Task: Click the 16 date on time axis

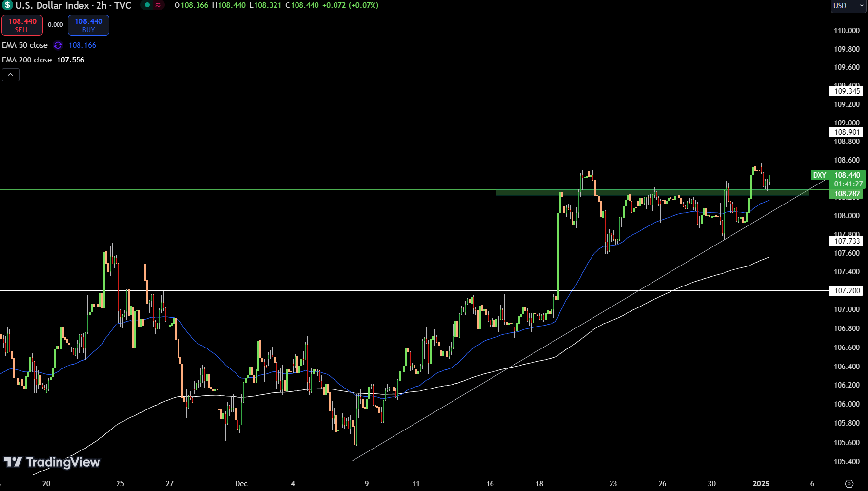Action: pyautogui.click(x=490, y=484)
